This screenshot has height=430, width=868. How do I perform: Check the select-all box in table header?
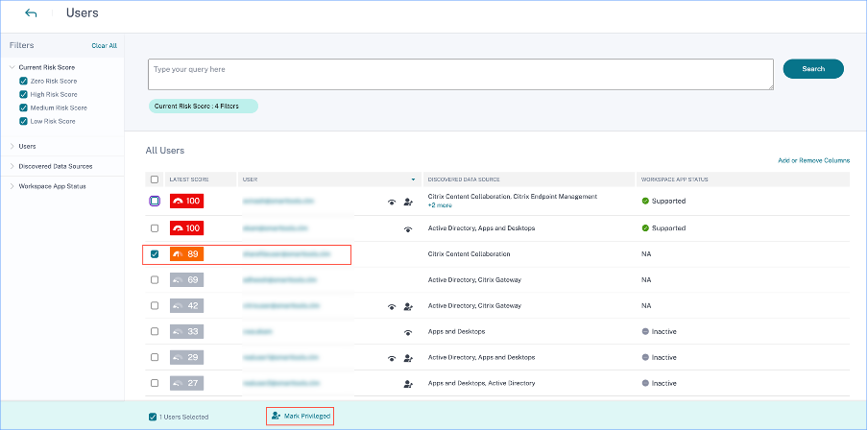156,179
